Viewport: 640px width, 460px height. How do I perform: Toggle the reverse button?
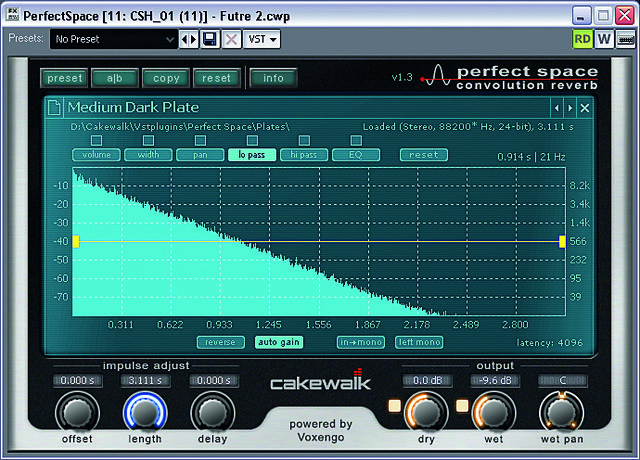click(x=221, y=342)
